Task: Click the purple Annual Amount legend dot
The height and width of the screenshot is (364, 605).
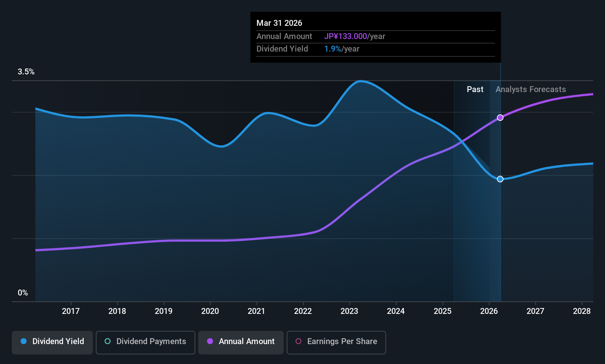Action: point(210,341)
